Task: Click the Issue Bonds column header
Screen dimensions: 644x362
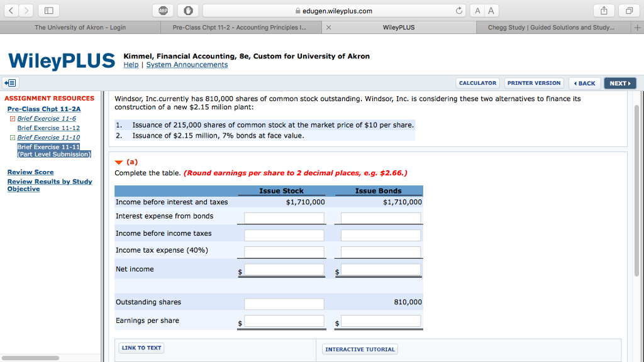Action: (x=378, y=191)
